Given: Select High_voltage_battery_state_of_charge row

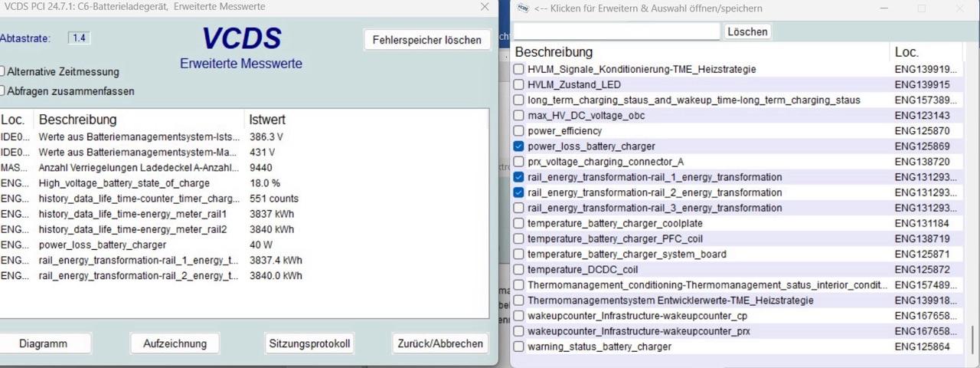Looking at the screenshot, I should pyautogui.click(x=243, y=183).
